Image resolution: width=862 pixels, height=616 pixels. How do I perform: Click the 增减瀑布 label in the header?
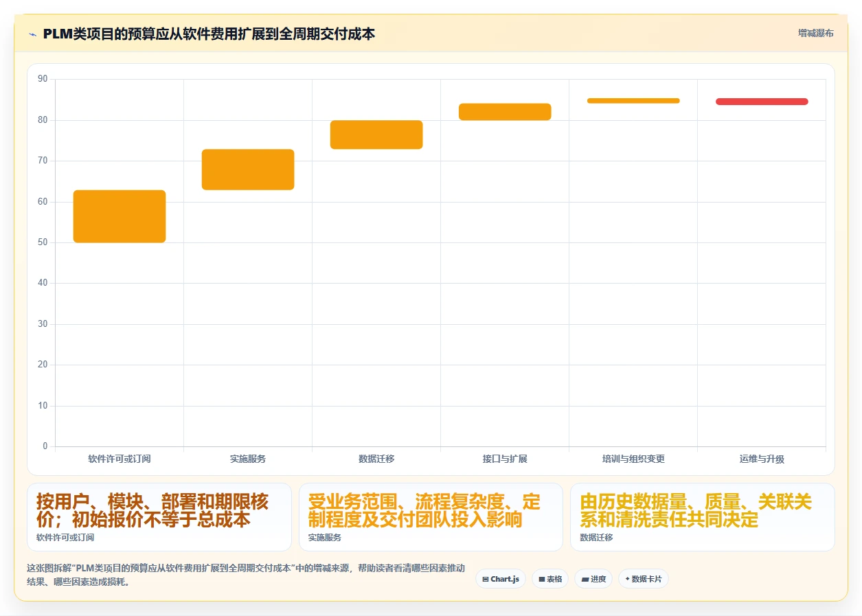816,33
